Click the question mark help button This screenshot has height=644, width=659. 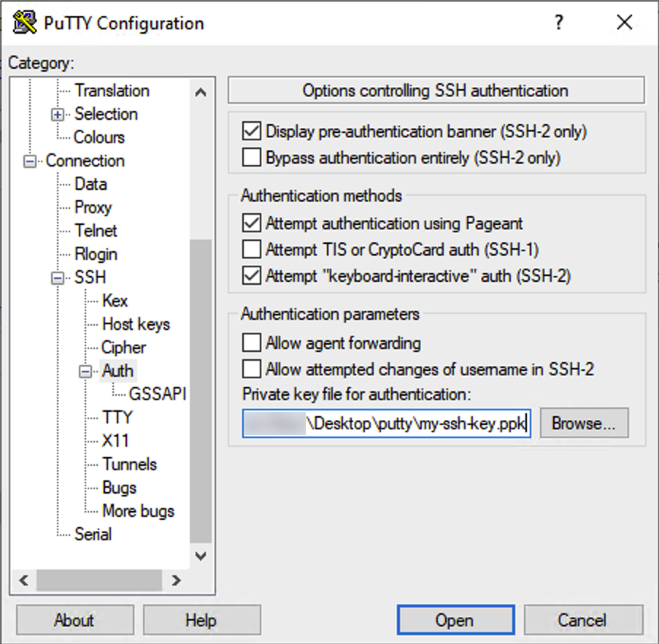pos(558,23)
